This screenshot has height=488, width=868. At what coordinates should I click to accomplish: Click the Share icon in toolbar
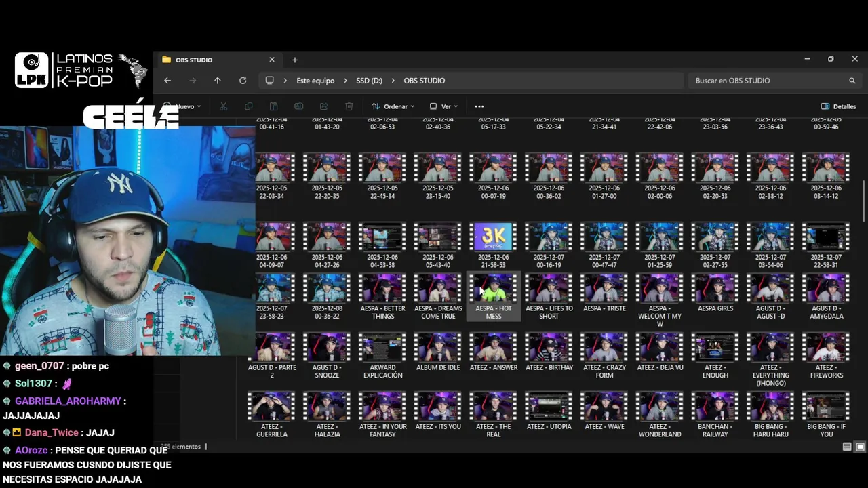click(x=323, y=106)
